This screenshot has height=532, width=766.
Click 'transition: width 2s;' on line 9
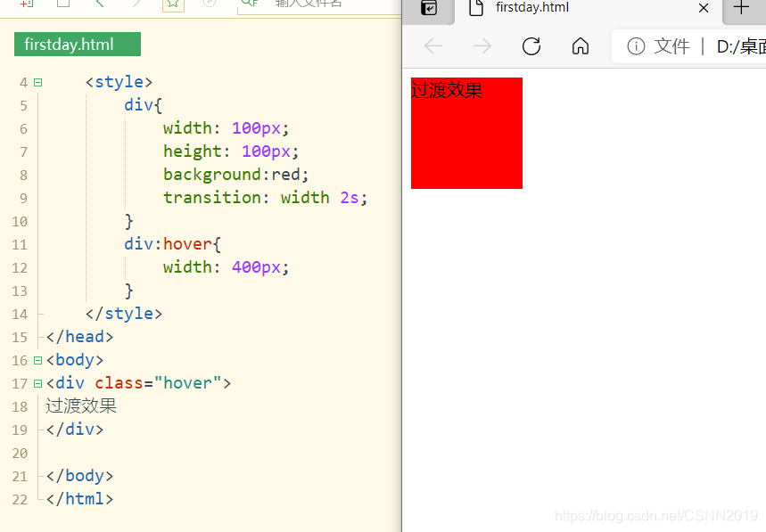point(265,198)
